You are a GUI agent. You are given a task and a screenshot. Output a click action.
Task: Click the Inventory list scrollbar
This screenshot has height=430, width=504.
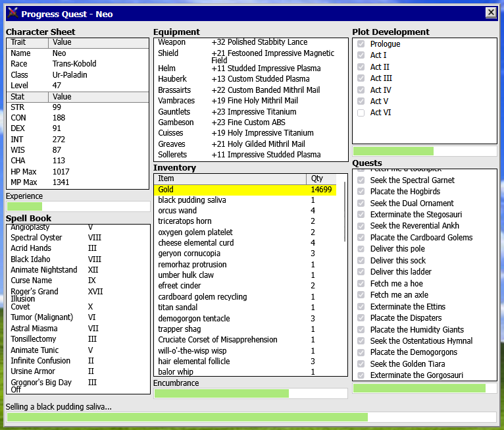tap(345, 212)
